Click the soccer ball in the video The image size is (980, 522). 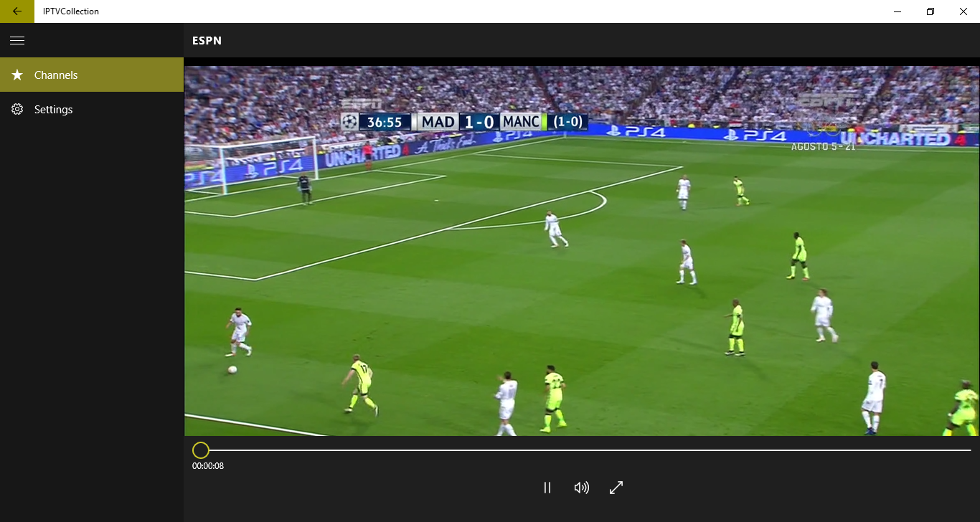(232, 369)
